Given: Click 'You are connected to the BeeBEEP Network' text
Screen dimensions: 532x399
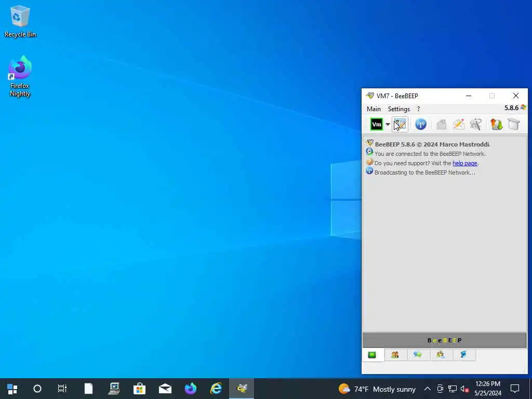Looking at the screenshot, I should (430, 154).
